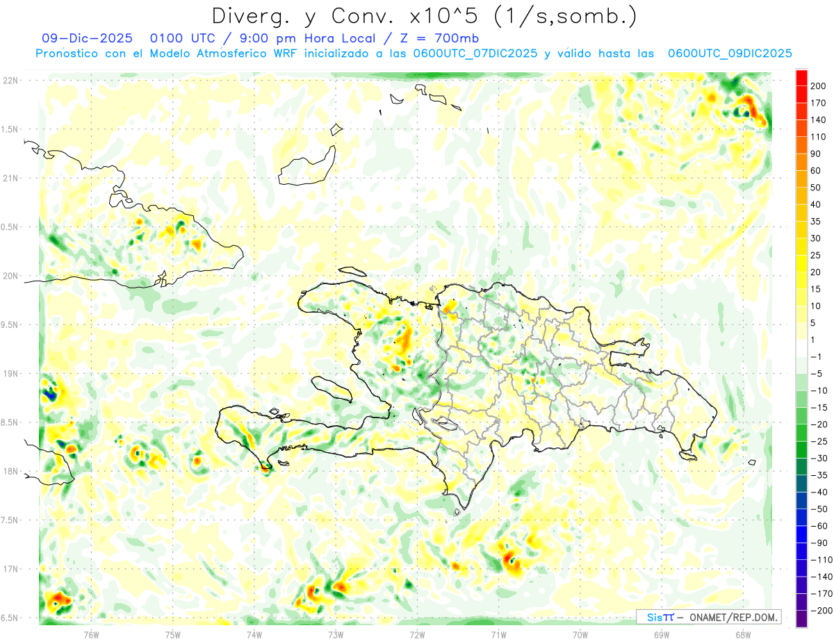Viewport: 834px width, 644px height.
Task: Click the colorbar segment between -25 and -30
Action: (x=801, y=449)
